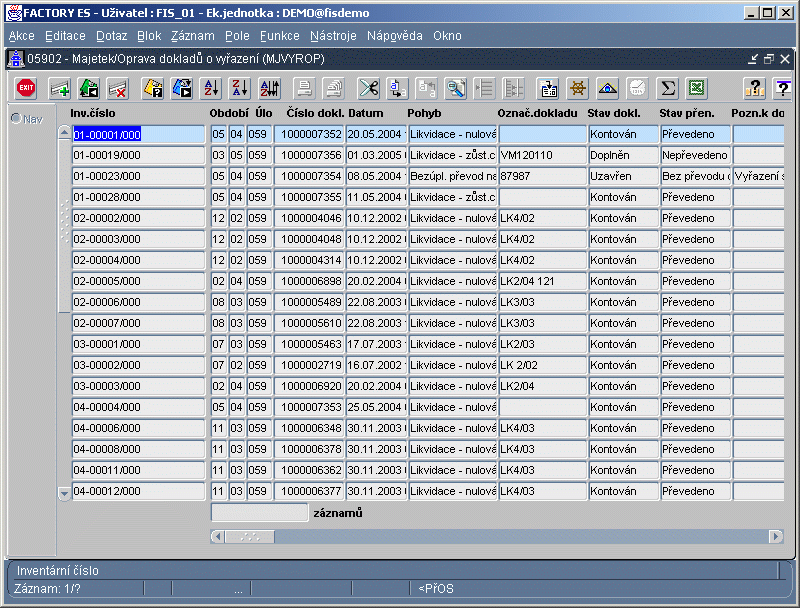Open the Nástroje menu

click(x=333, y=36)
